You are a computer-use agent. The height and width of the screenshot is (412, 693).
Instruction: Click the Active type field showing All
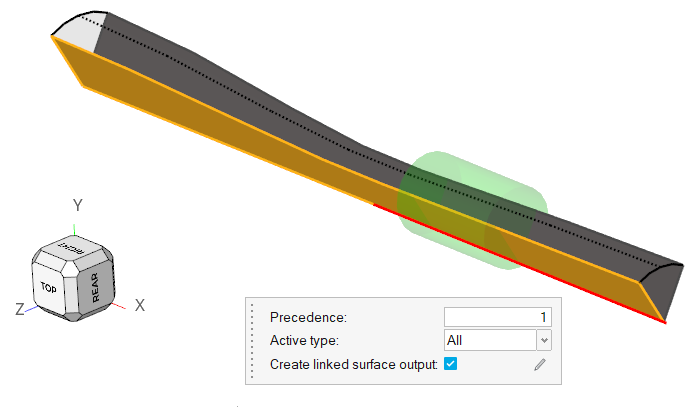[490, 340]
